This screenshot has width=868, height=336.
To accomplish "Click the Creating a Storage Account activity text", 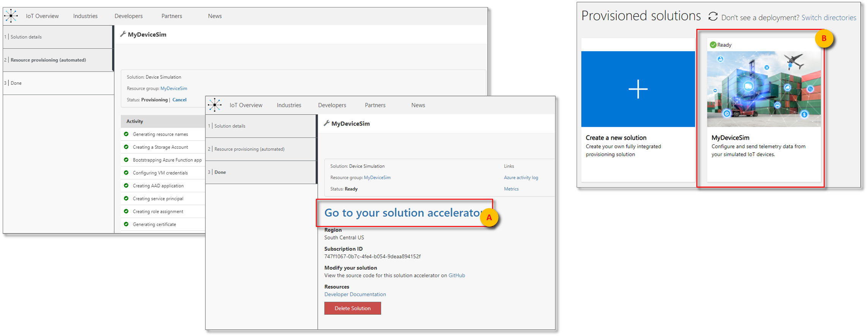I will coord(160,147).
